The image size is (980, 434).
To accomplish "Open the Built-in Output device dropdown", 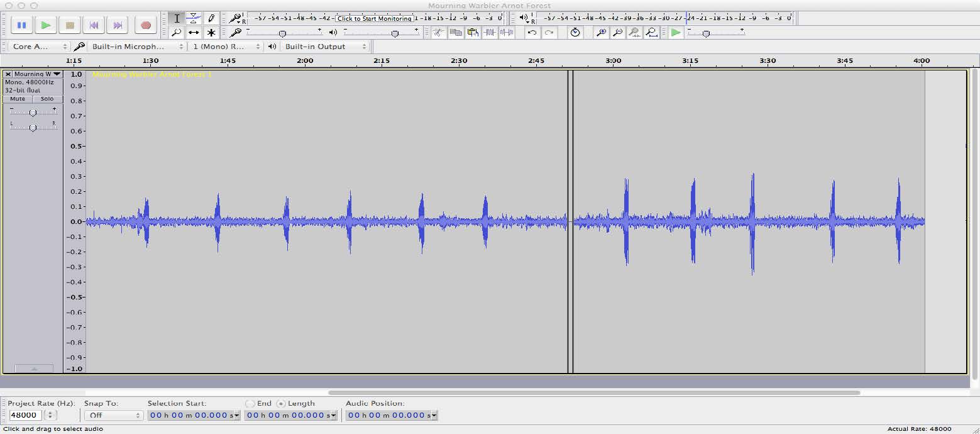I will (x=327, y=46).
